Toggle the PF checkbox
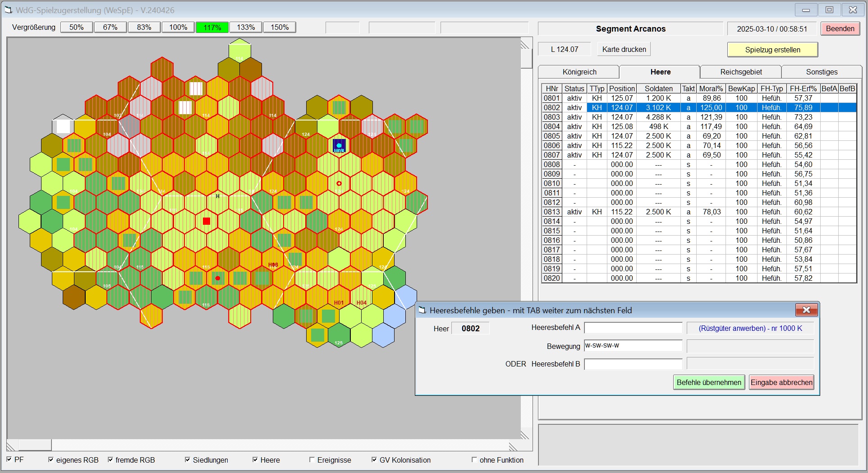Viewport: 868px width, 473px height. 9,459
